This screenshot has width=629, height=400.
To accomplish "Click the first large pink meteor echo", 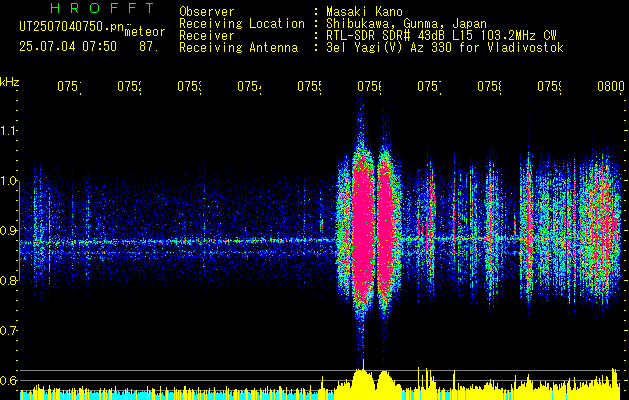I will (363, 229).
